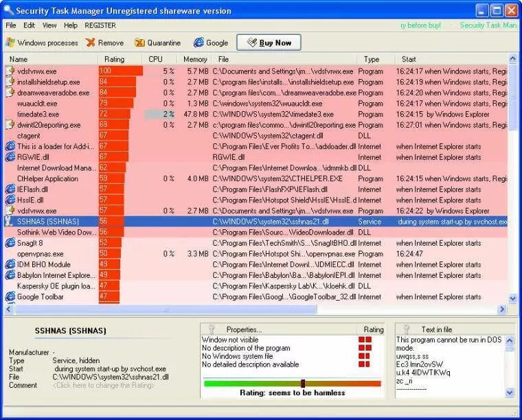Sort the list by the Name column
The width and height of the screenshot is (522, 420).
tap(51, 59)
